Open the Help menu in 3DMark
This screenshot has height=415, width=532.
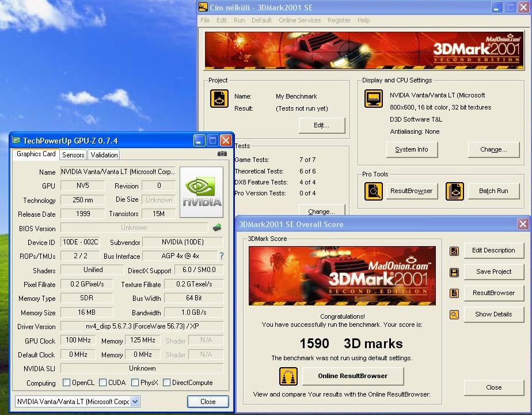tap(363, 20)
